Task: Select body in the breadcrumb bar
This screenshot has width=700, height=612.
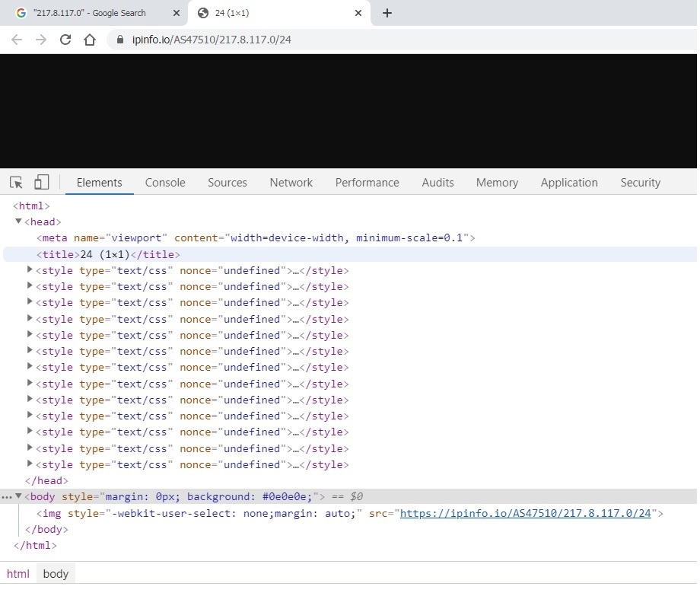Action: (x=56, y=574)
